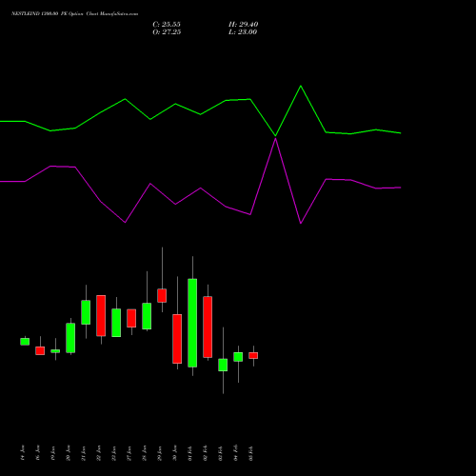The height and width of the screenshot is (476, 476).
Task: Select the last red candle above 05 Feb
Action: point(253,355)
